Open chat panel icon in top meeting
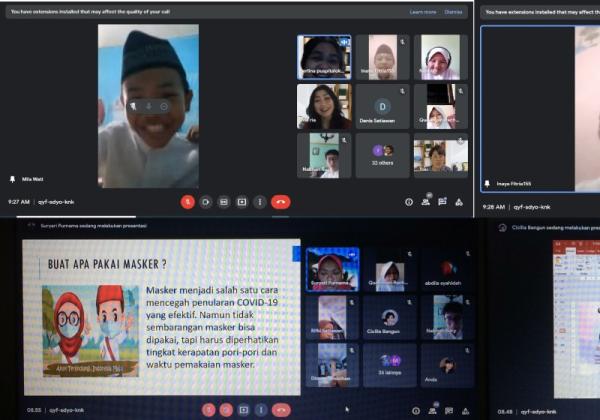This screenshot has width=600, height=420. (442, 202)
